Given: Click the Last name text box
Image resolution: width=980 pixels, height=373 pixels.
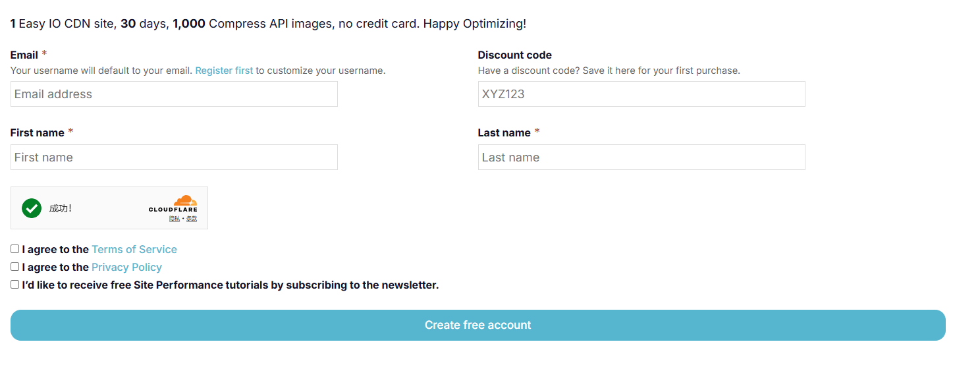Looking at the screenshot, I should pos(641,158).
